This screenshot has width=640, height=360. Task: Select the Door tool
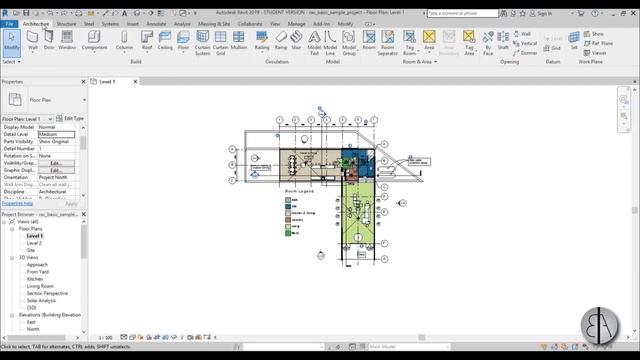click(x=49, y=41)
